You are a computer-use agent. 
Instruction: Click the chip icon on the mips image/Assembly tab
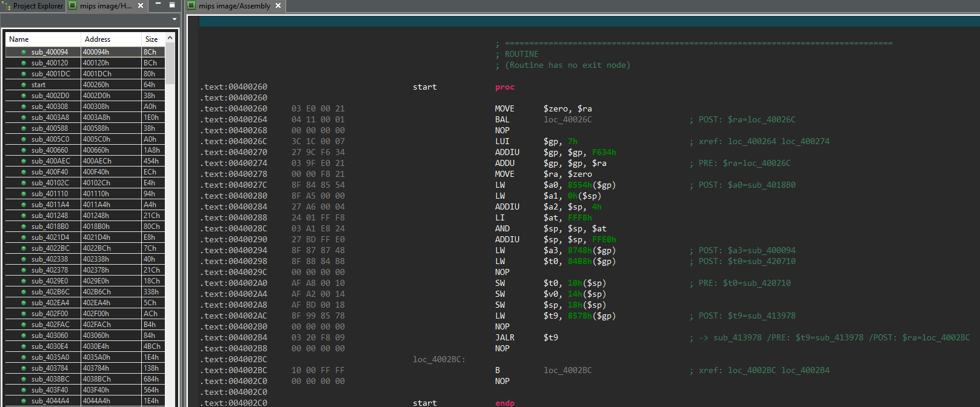coord(192,5)
